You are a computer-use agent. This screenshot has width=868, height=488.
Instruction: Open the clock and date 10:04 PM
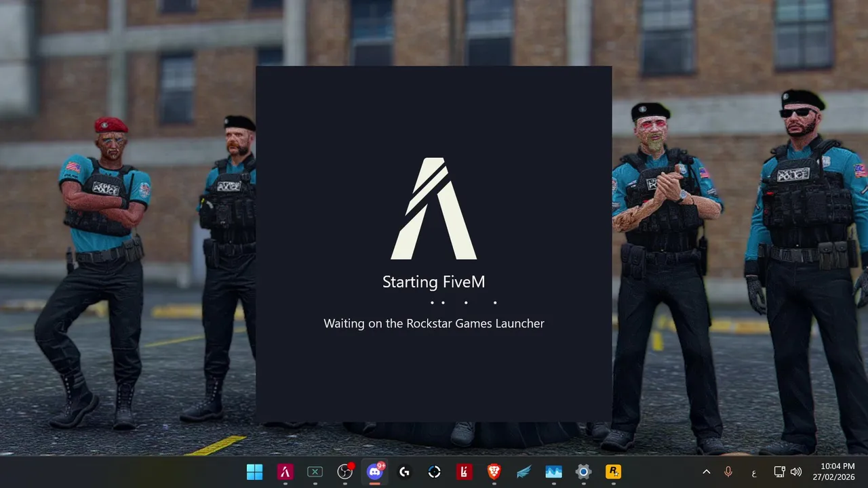point(833,472)
